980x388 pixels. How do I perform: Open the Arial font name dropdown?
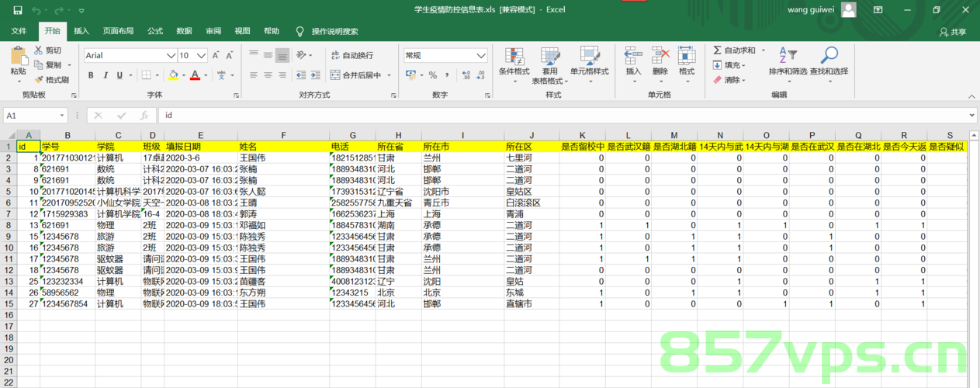171,56
